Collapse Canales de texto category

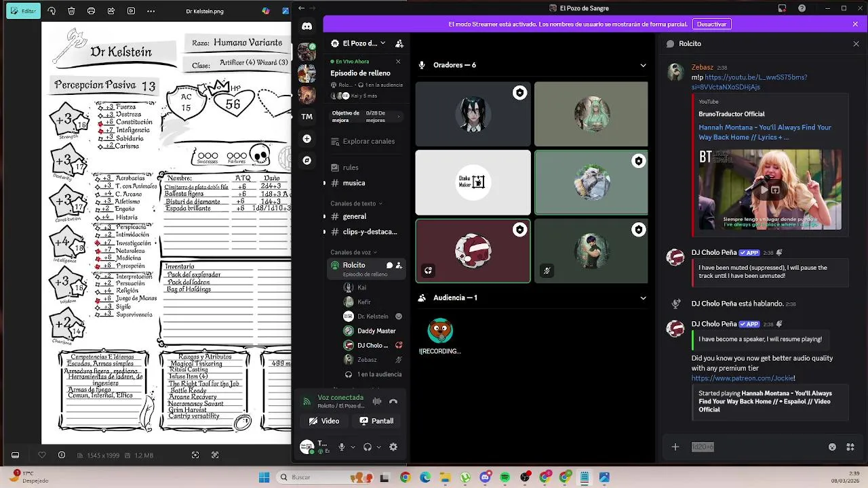(x=356, y=203)
